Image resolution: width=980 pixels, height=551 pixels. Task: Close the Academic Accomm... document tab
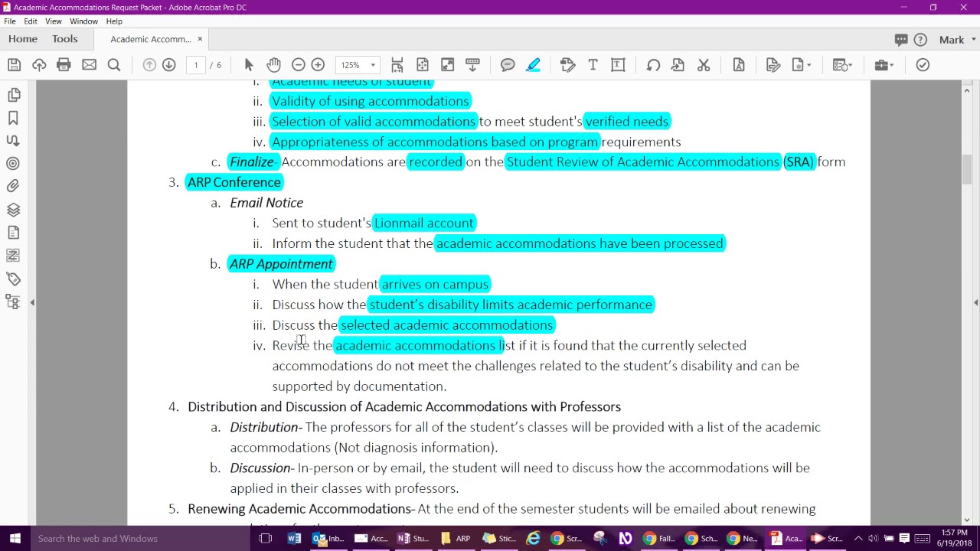(x=200, y=39)
